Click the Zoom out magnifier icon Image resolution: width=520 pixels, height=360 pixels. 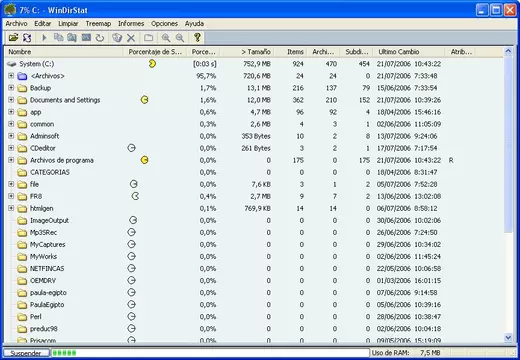(180, 38)
